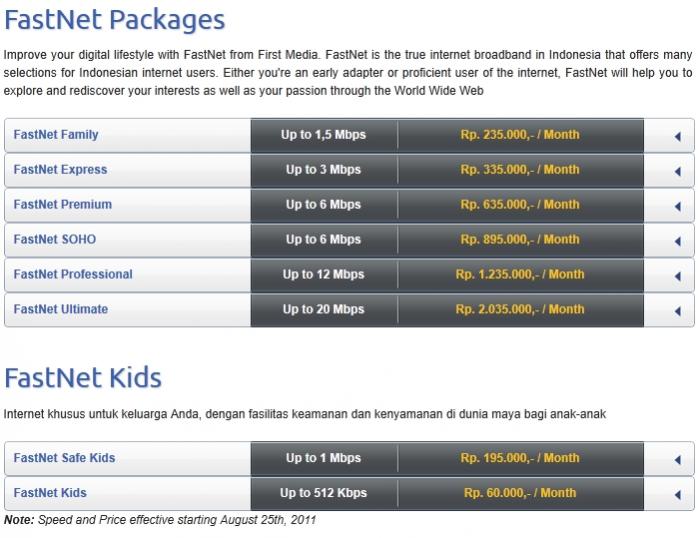Select the Rp. 60.000 price cell
Viewport: 698px width, 538px height.
click(x=520, y=493)
